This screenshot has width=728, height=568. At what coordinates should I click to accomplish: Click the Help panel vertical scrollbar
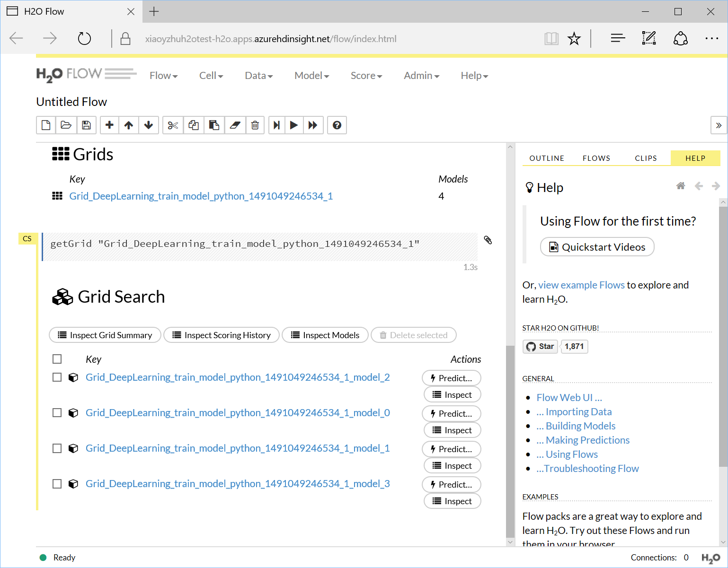tap(723, 337)
